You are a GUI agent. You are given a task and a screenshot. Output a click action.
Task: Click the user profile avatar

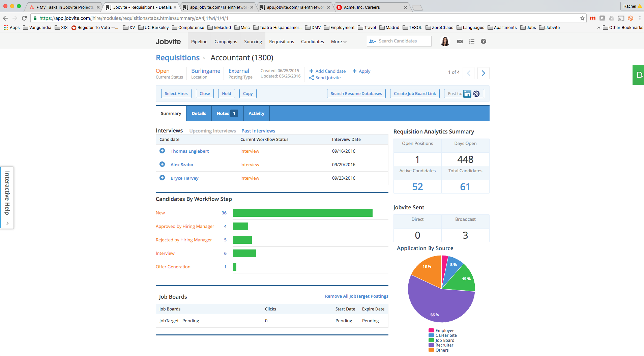coord(445,41)
